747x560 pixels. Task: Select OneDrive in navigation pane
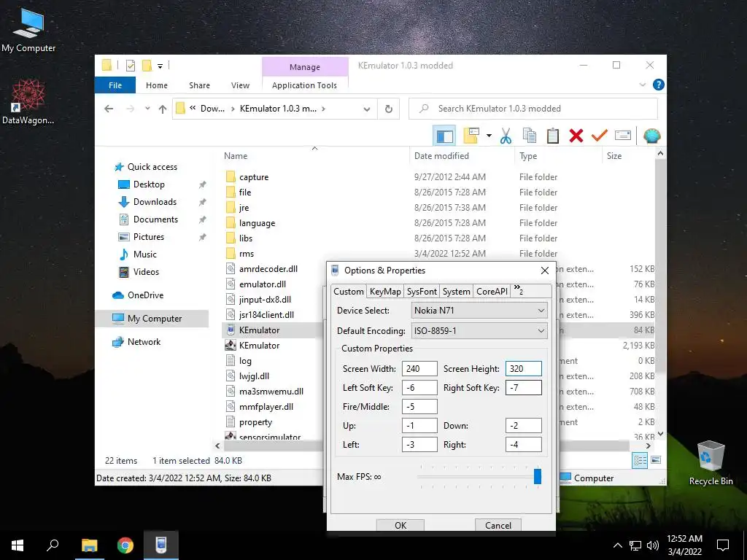tap(145, 295)
